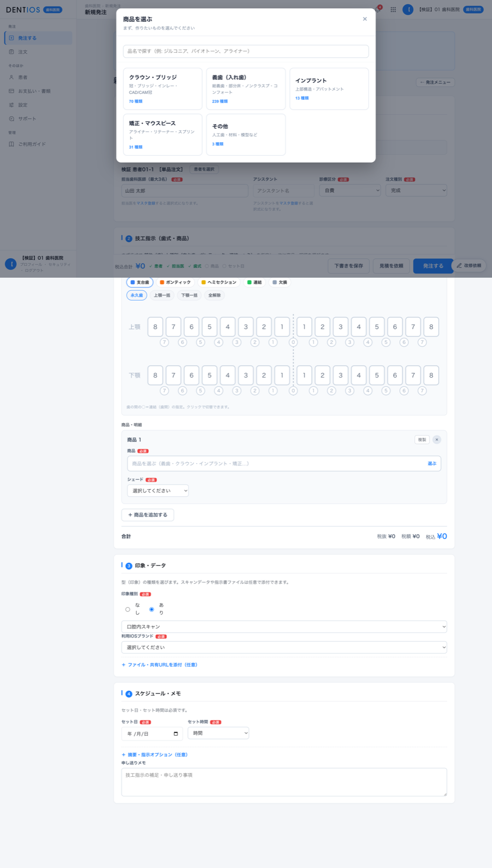Expand the 利用IOSブランド dropdown
The image size is (492, 868).
pos(284,647)
